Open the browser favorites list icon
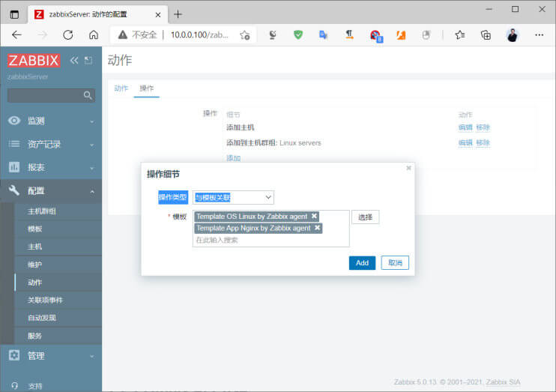Image resolution: width=556 pixels, height=392 pixels. [460, 34]
